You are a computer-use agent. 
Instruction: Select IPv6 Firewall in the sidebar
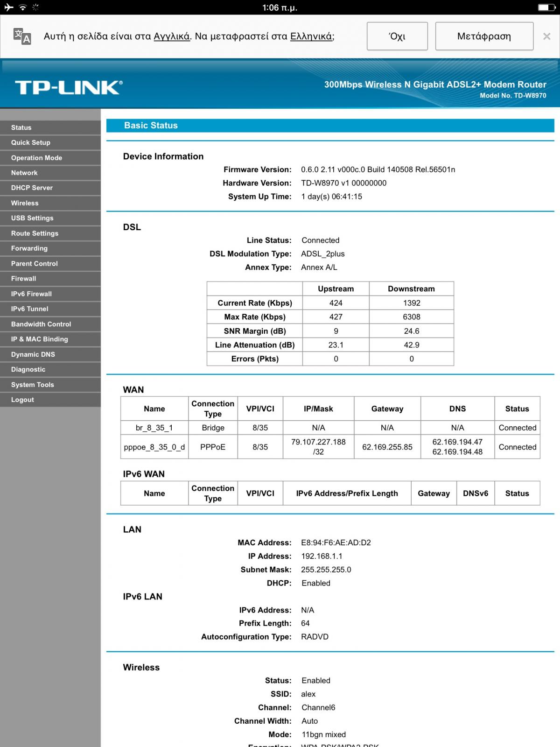click(50, 294)
